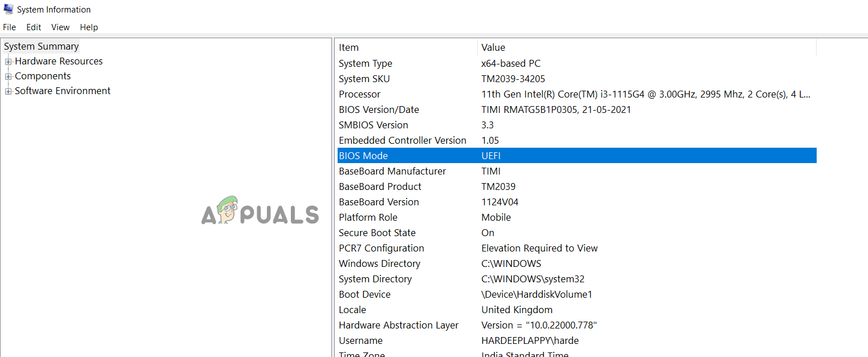Select the Windows Directory row
The image size is (868, 357).
tap(379, 263)
